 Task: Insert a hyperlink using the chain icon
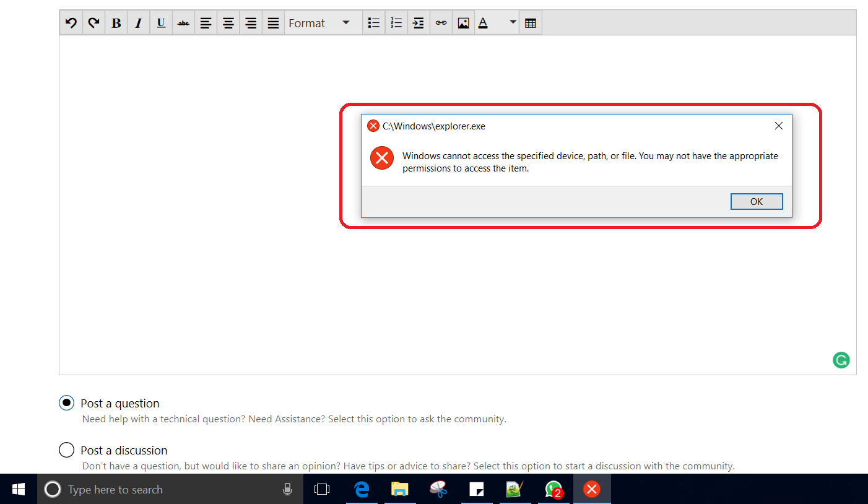click(441, 22)
